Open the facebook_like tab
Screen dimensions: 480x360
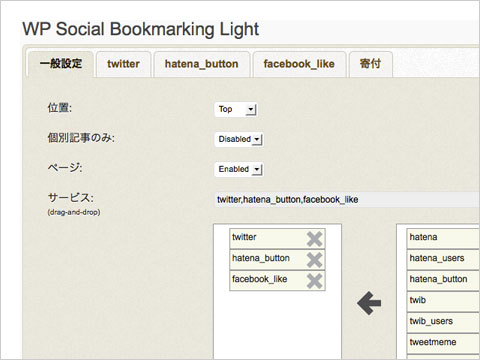[299, 64]
